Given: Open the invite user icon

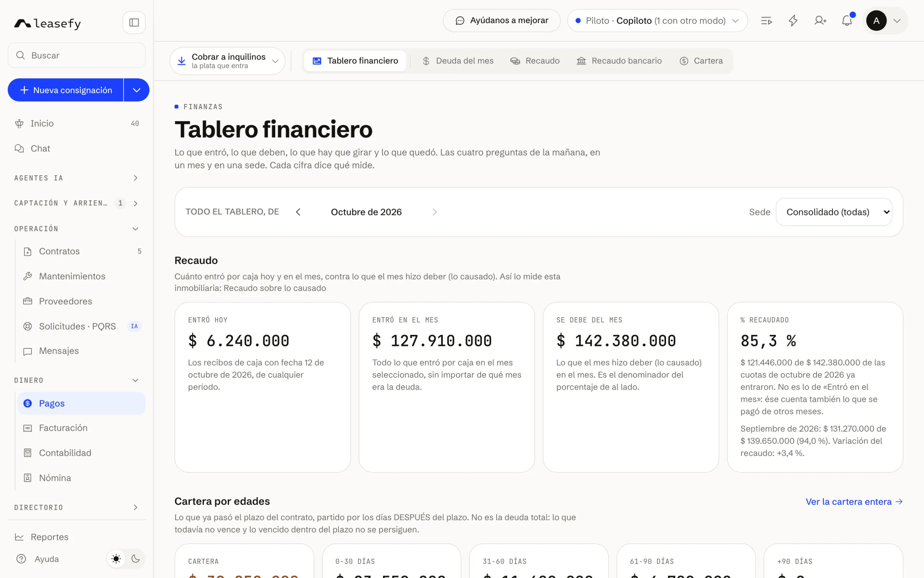Looking at the screenshot, I should point(820,21).
